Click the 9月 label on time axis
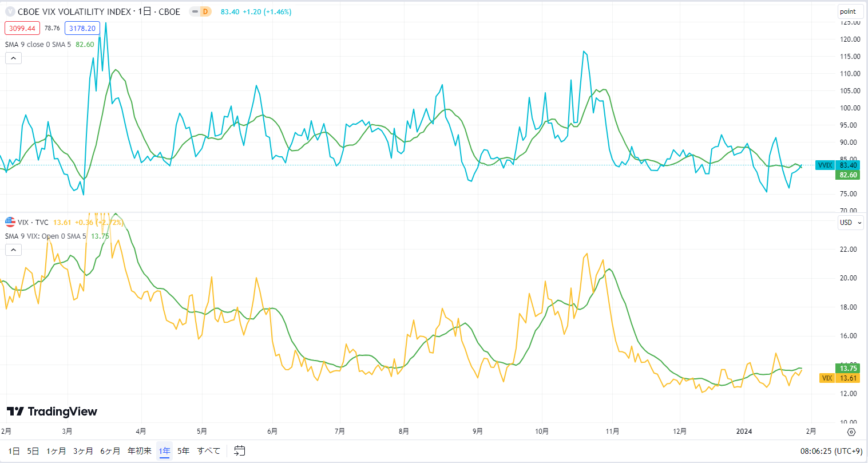868x463 pixels. pos(478,432)
